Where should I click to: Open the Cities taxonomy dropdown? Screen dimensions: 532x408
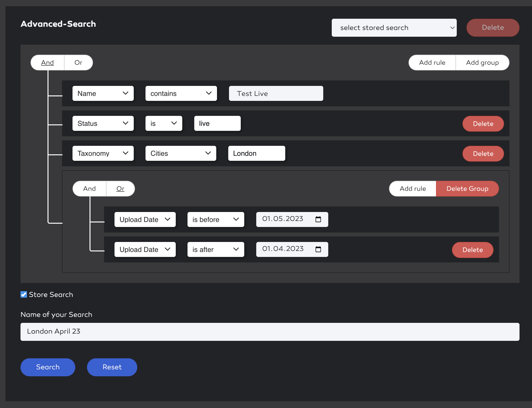tap(181, 153)
